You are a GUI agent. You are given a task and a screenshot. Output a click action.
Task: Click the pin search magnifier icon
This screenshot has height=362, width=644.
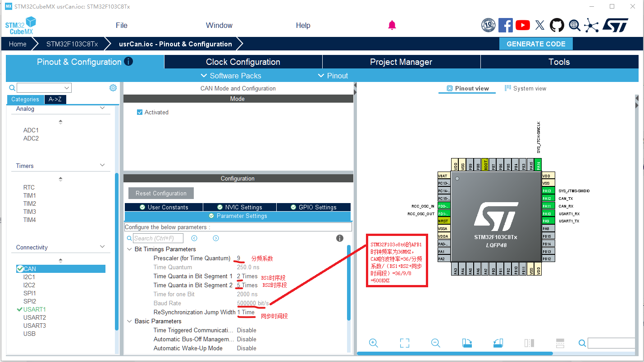coord(582,344)
